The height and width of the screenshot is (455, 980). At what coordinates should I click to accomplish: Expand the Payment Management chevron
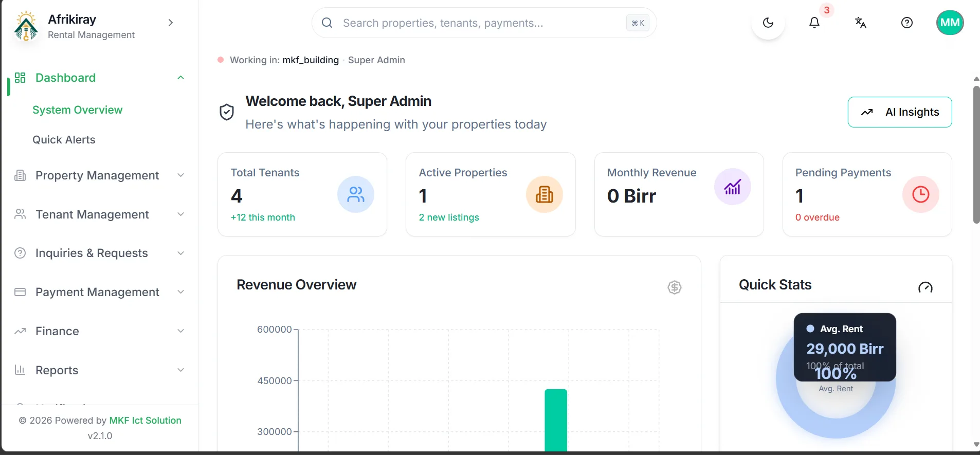click(x=180, y=292)
